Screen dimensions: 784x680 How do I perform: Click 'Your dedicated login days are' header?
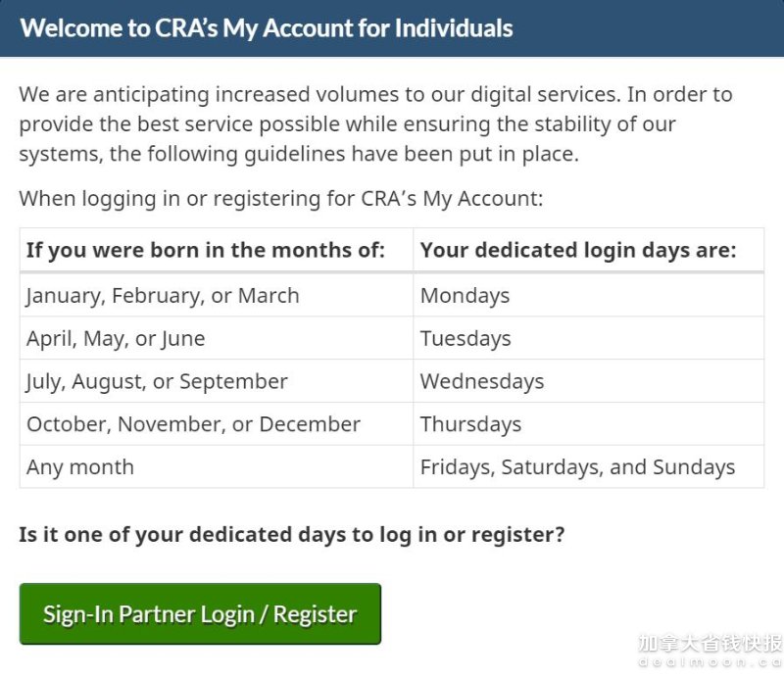tap(589, 250)
